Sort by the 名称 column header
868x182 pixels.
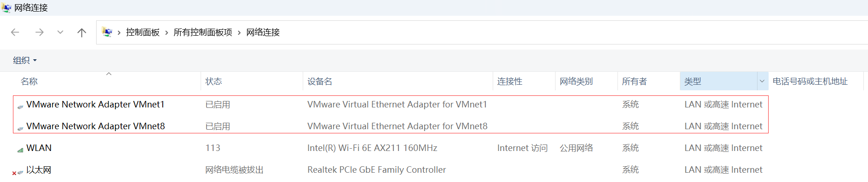29,82
